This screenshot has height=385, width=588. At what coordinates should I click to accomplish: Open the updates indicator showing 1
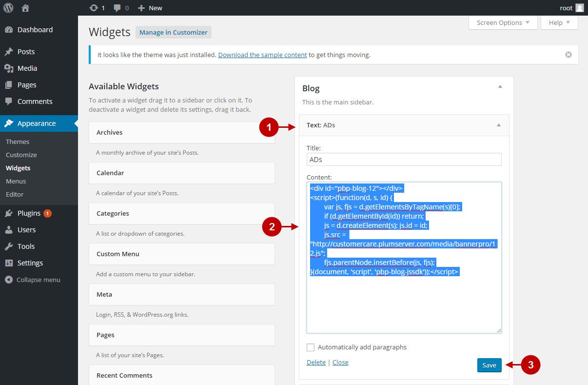[98, 8]
